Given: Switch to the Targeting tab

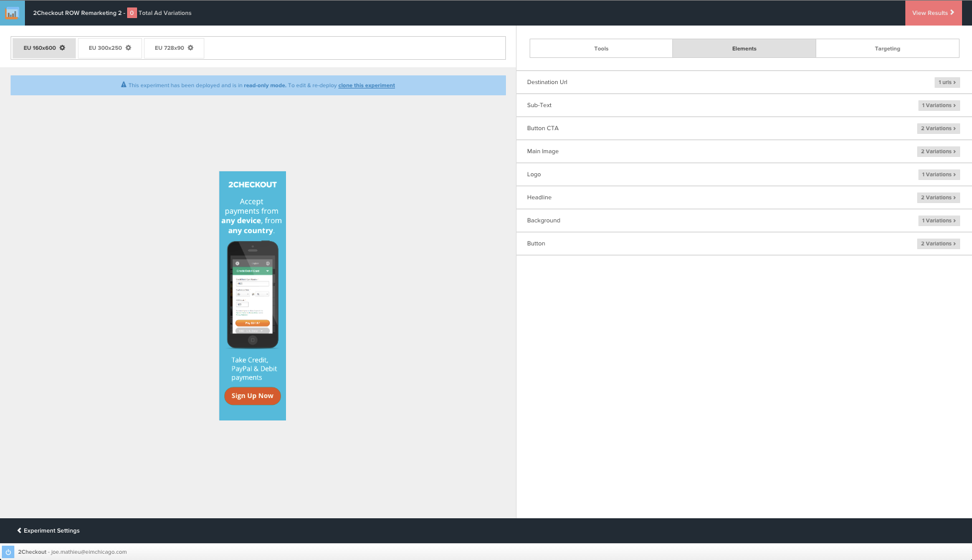Looking at the screenshot, I should tap(887, 49).
